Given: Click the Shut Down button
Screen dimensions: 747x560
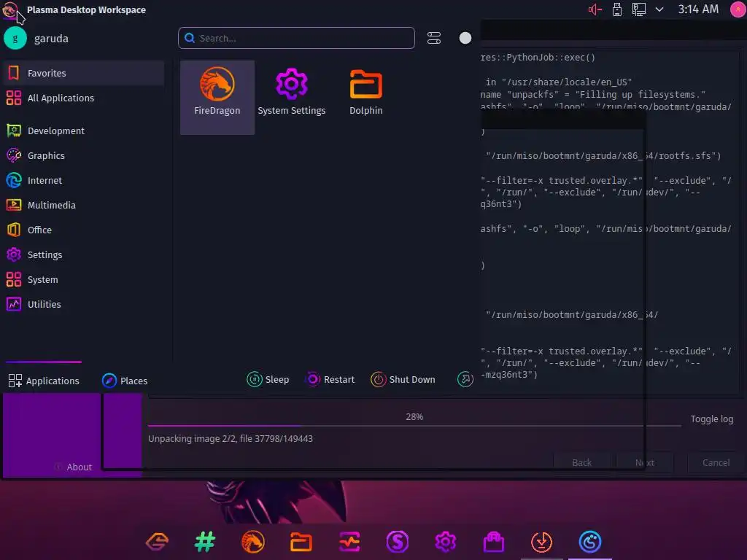Looking at the screenshot, I should (403, 379).
